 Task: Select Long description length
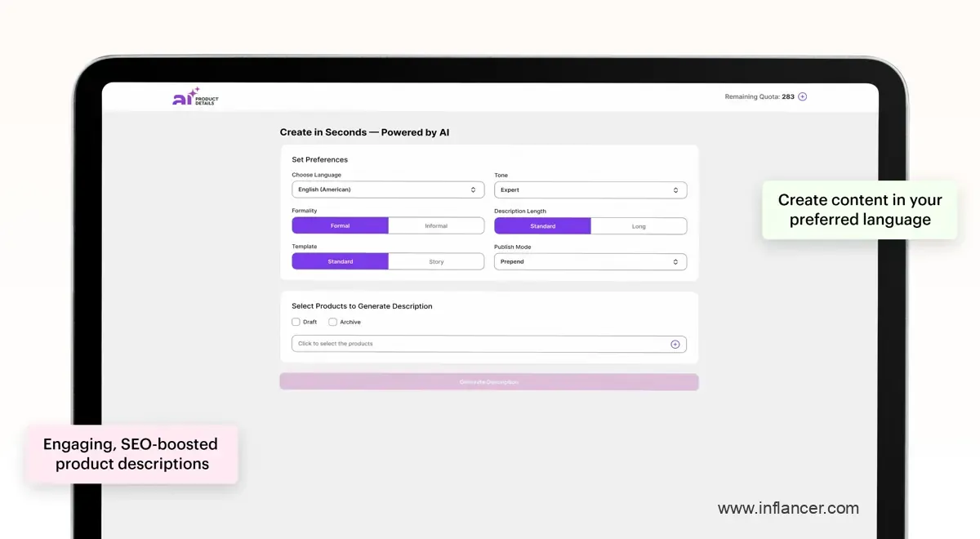coord(639,225)
